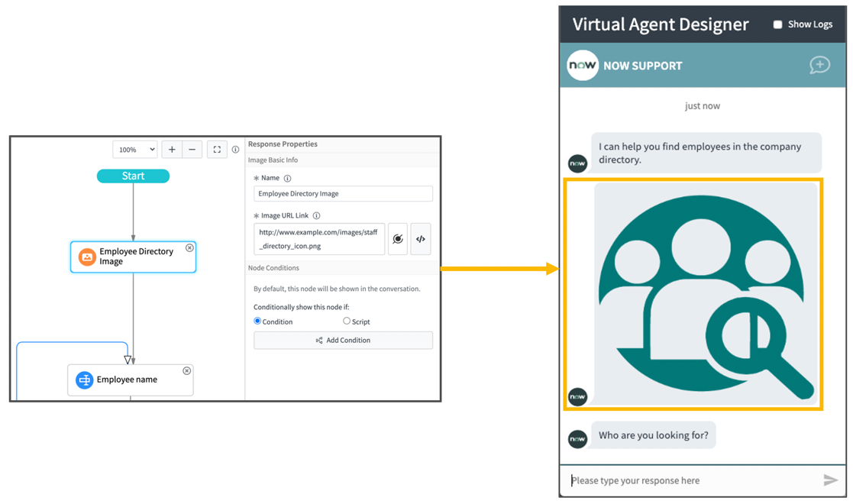Remove the Employee name node with its X button
This screenshot has width=853, height=504.
186,370
